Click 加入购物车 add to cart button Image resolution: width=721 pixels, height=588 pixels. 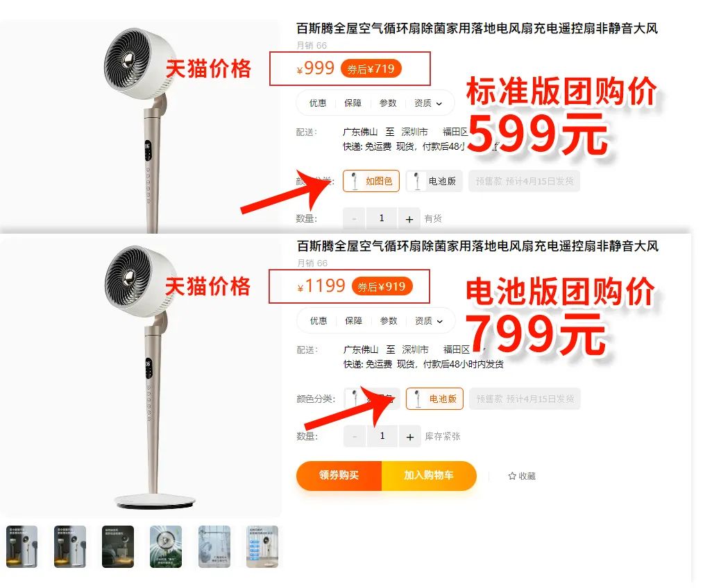(x=429, y=476)
